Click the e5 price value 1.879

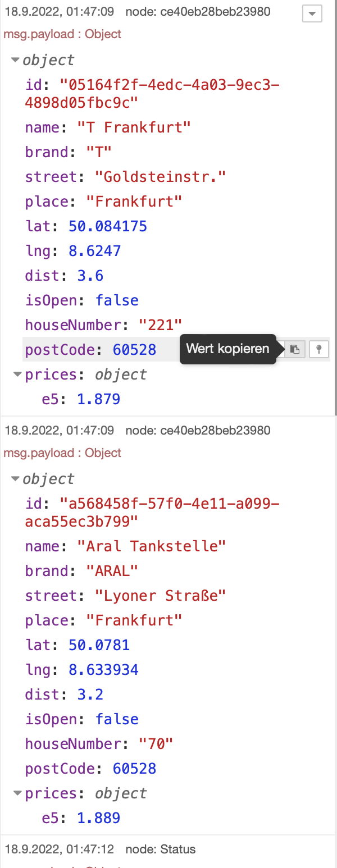[98, 399]
